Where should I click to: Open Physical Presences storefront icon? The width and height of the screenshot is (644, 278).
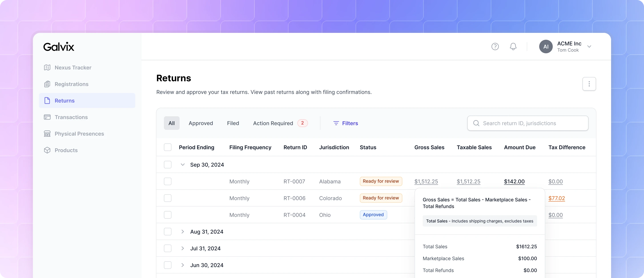point(47,134)
